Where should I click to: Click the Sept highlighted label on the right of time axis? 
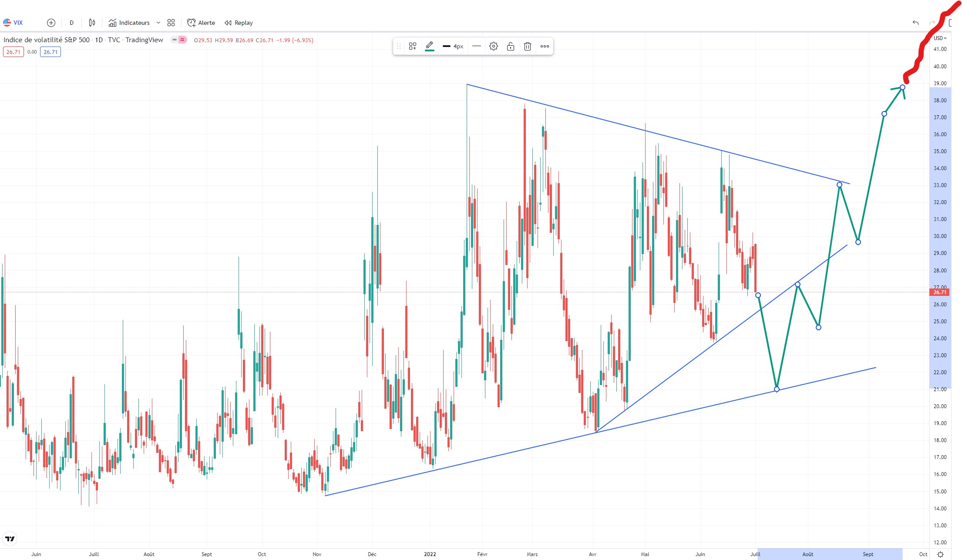click(868, 554)
